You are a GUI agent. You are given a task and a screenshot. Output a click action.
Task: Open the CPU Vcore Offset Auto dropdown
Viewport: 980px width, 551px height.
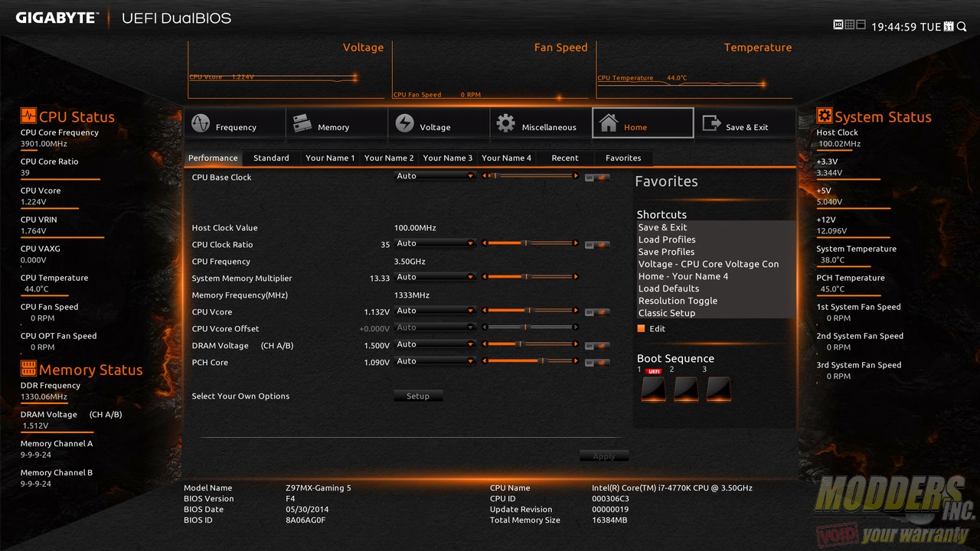pyautogui.click(x=435, y=328)
